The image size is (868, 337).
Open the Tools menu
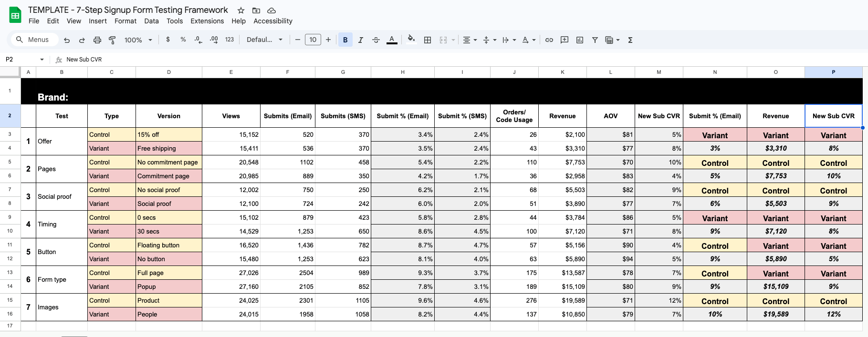(175, 21)
